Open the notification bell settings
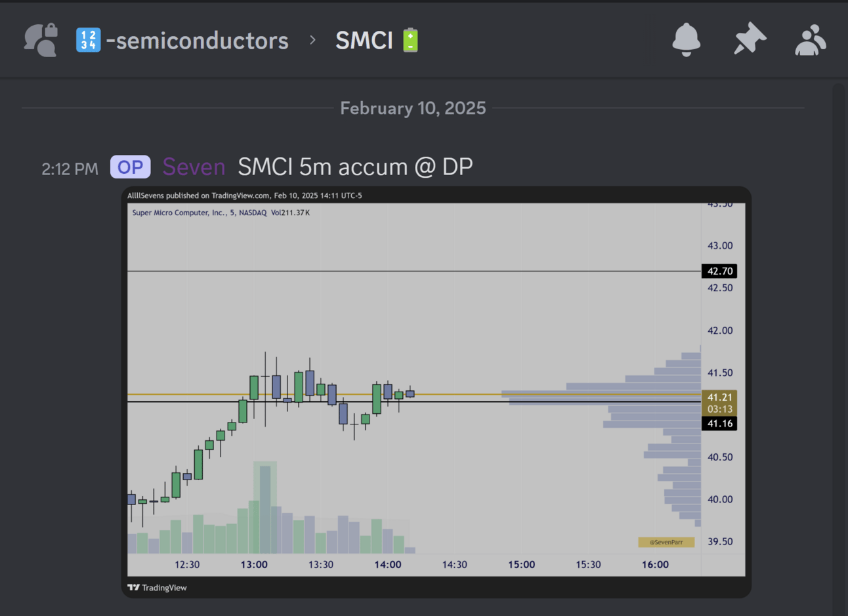Image resolution: width=848 pixels, height=616 pixels. tap(686, 40)
